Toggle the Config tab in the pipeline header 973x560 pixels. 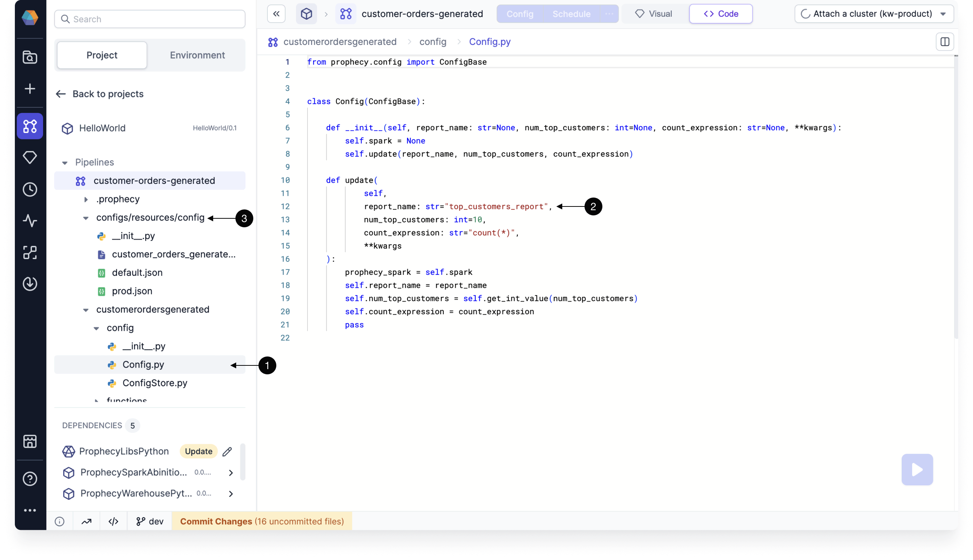tap(520, 13)
